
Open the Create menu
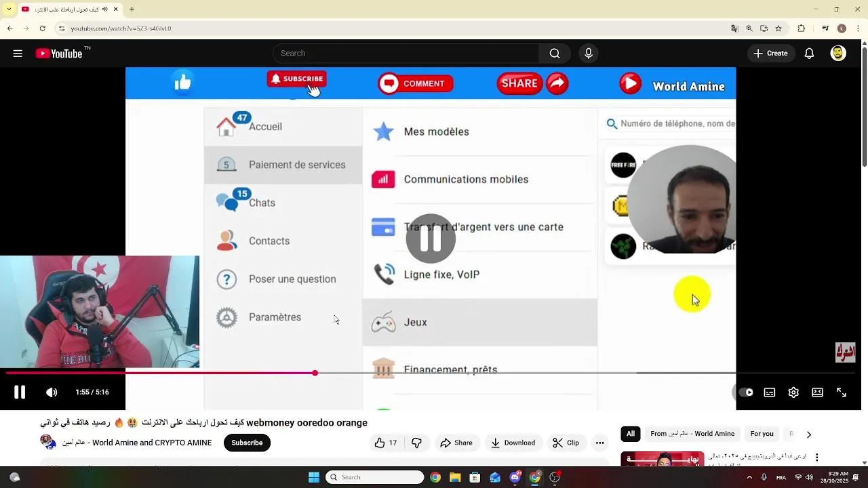(x=771, y=54)
